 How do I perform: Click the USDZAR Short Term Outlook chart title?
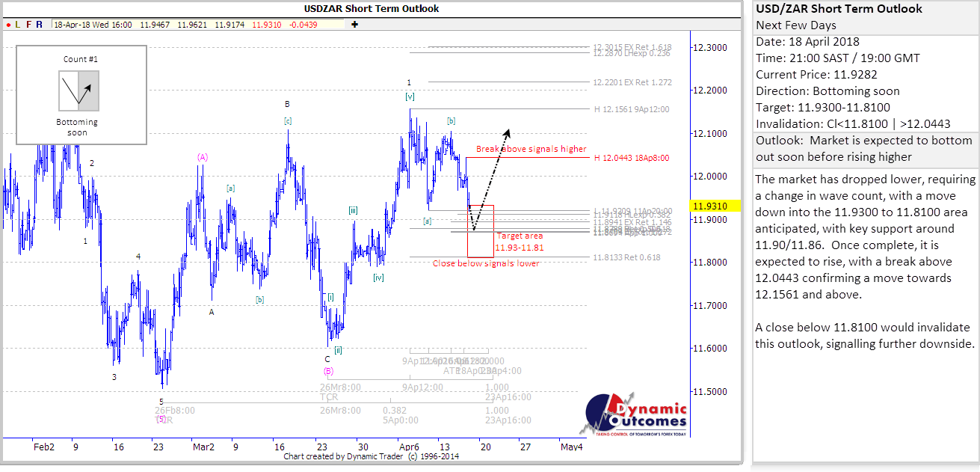pyautogui.click(x=372, y=9)
